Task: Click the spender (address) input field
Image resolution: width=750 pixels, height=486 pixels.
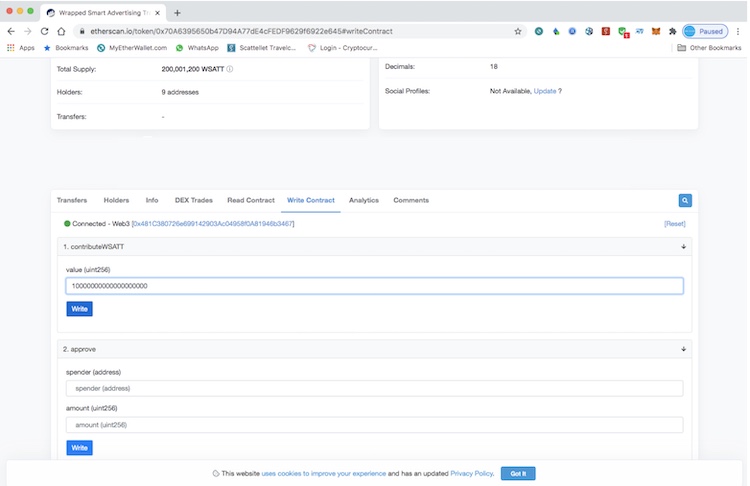Action: 375,388
